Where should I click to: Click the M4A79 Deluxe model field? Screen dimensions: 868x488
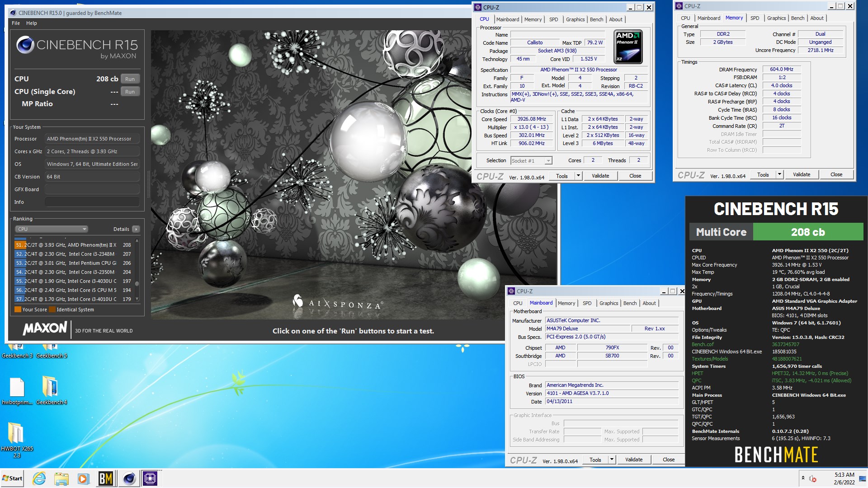coord(587,328)
